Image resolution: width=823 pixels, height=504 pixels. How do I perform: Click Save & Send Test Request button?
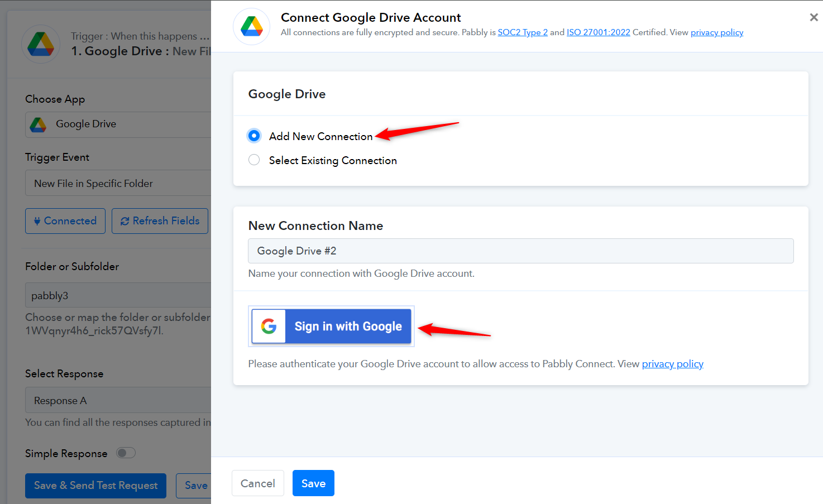95,486
